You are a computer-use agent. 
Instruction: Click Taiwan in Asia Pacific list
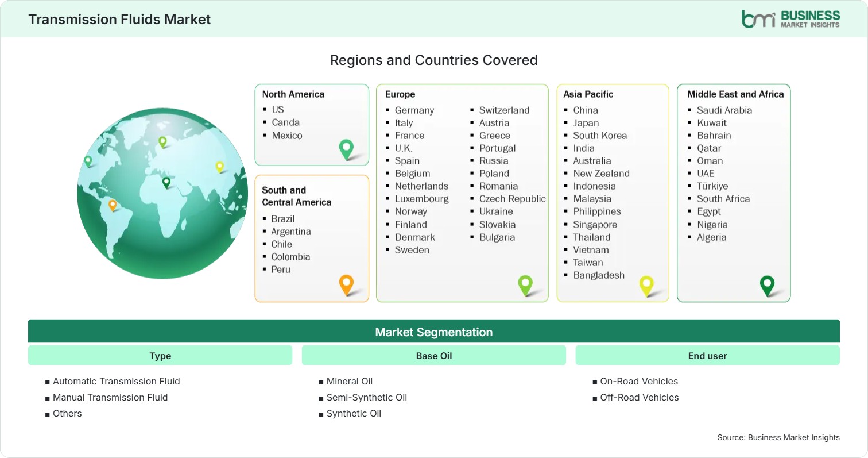pyautogui.click(x=588, y=263)
